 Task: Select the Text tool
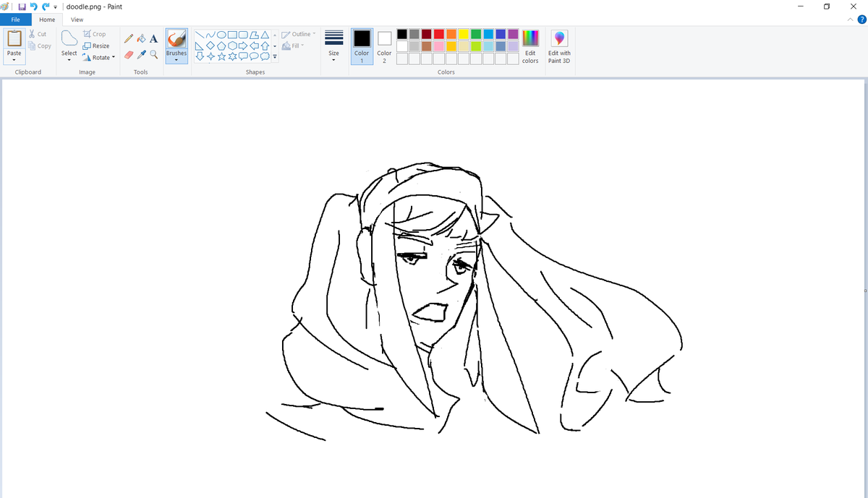point(153,38)
